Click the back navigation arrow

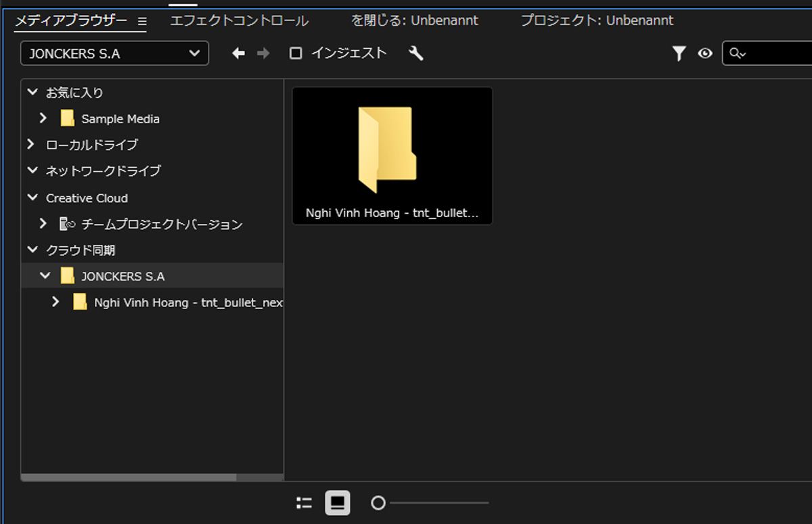[238, 53]
